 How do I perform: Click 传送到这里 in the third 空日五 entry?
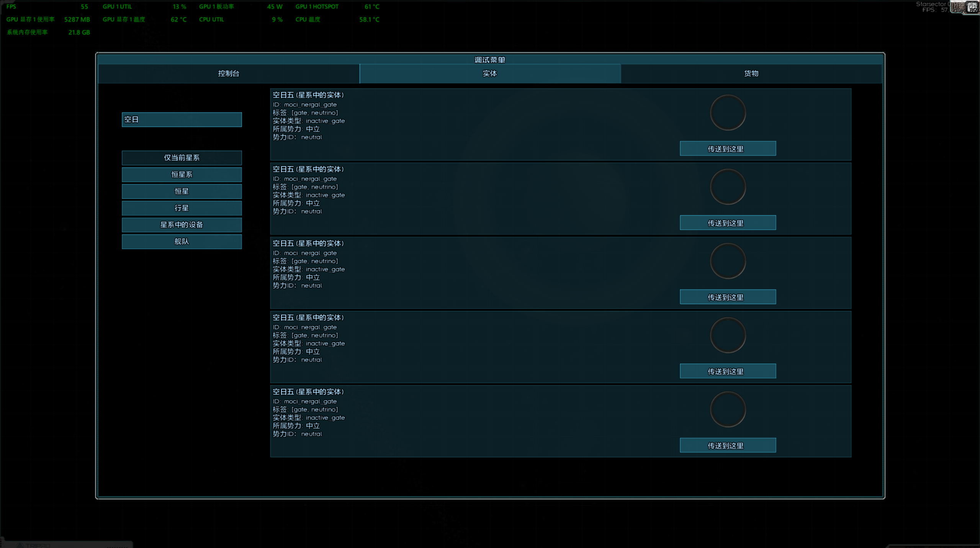click(728, 297)
